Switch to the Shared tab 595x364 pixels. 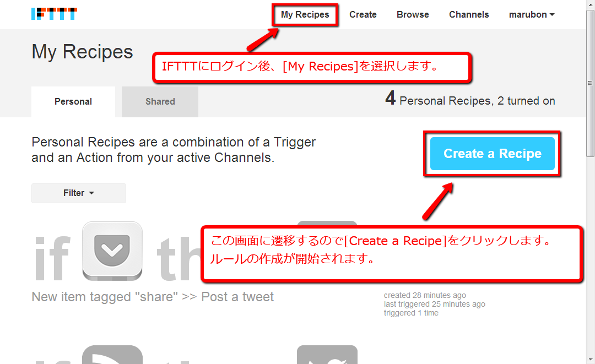click(160, 102)
